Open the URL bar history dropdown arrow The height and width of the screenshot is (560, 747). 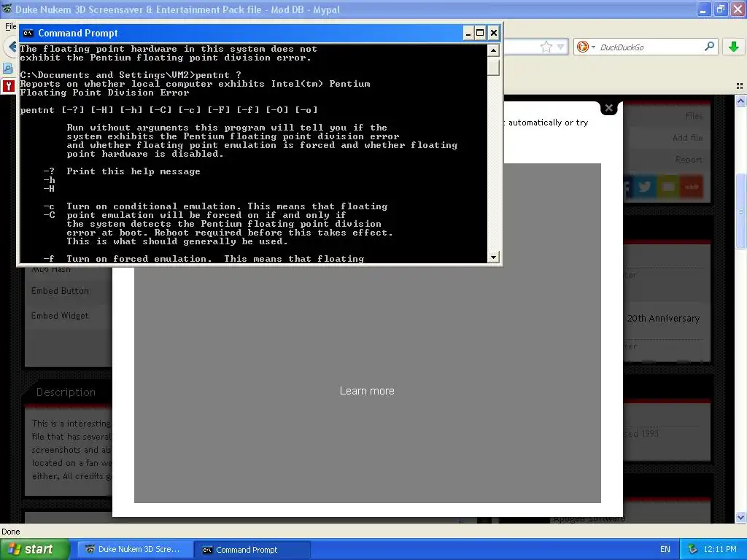point(561,47)
